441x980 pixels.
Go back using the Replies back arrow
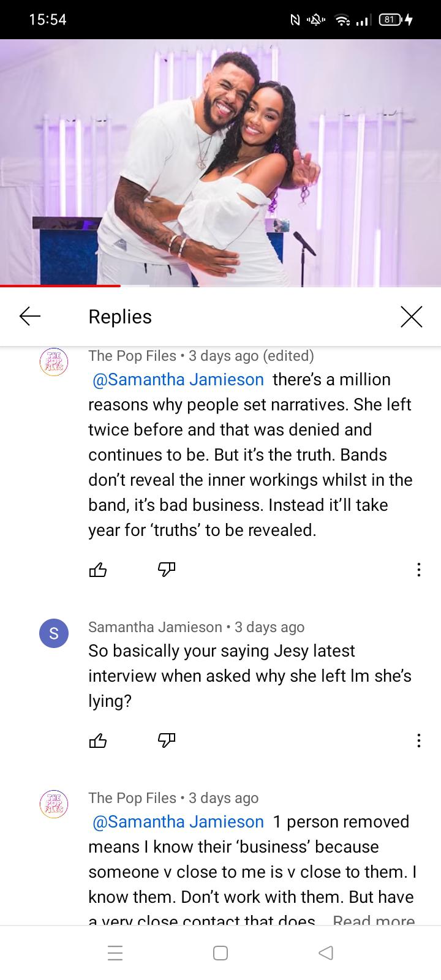(x=29, y=316)
